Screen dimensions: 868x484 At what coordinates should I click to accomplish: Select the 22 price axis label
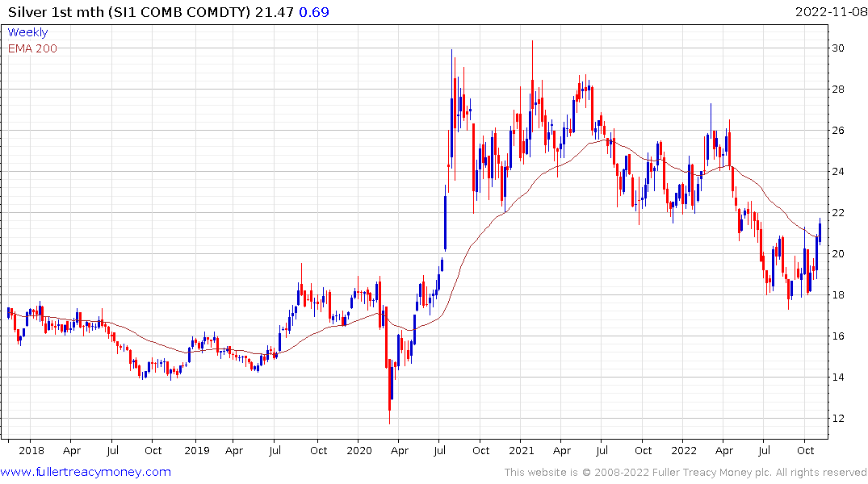pyautogui.click(x=837, y=213)
